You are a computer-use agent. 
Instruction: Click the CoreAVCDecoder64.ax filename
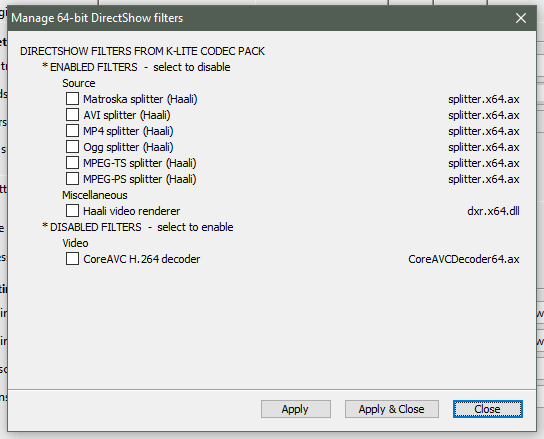464,259
